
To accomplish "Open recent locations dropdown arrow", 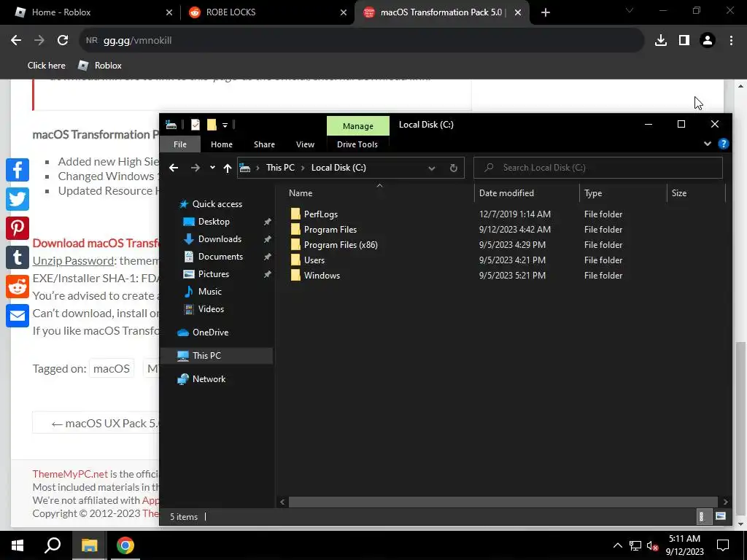I will pyautogui.click(x=212, y=168).
